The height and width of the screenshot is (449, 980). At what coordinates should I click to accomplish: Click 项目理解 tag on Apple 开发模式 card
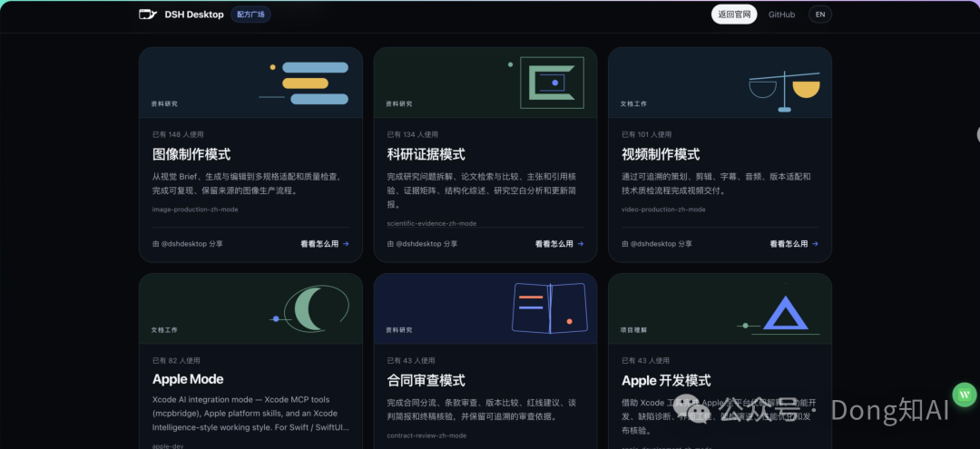click(633, 330)
